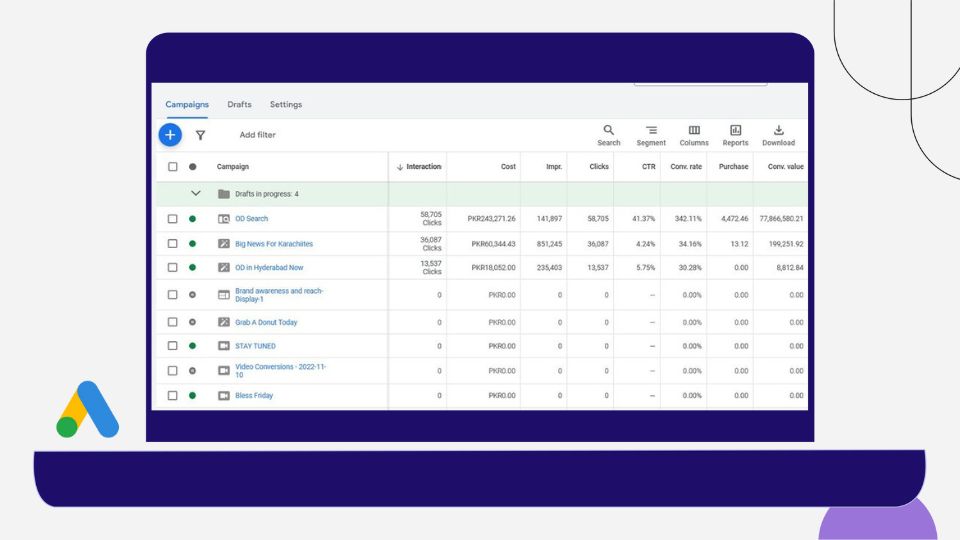Switch to the Settings tab
Viewport: 960px width, 540px height.
(x=285, y=105)
